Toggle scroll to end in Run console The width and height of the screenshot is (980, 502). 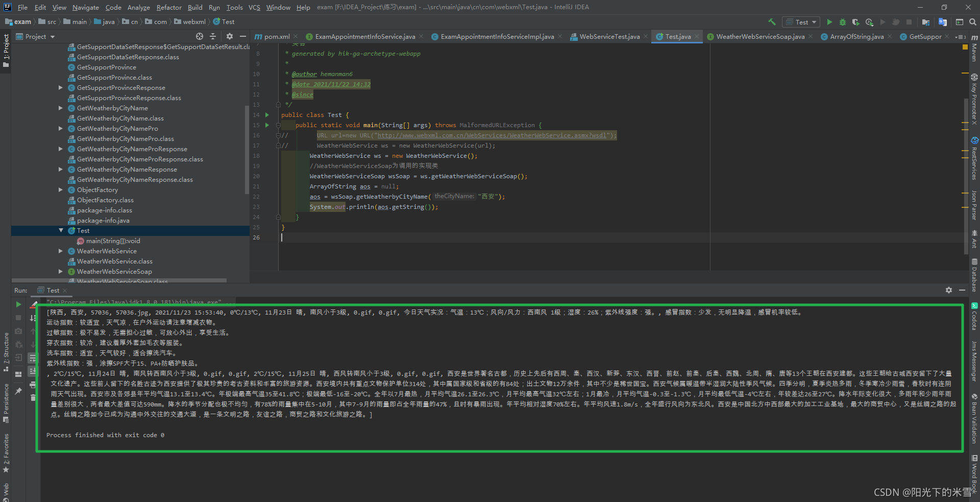point(33,371)
